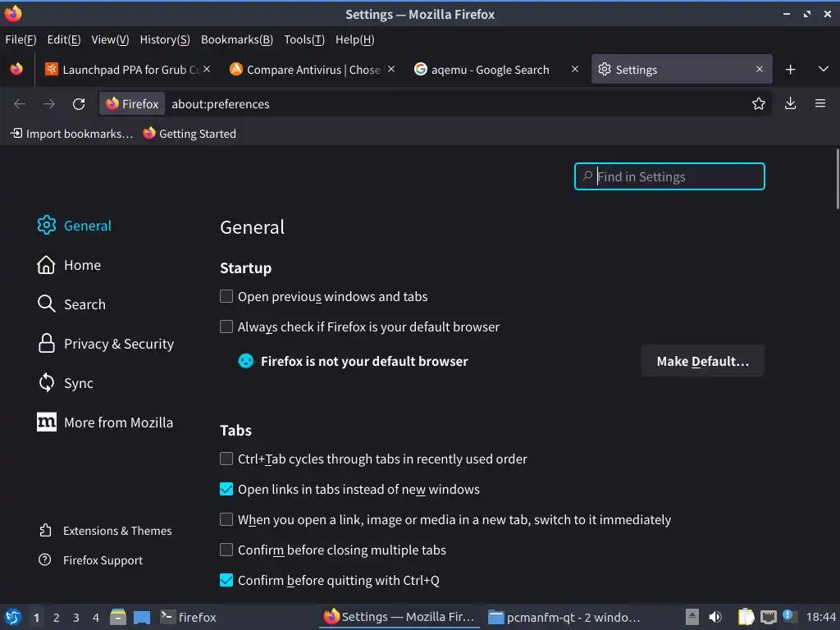Viewport: 840px width, 630px height.
Task: Enable Always check if Firefox is default
Action: pos(226,326)
